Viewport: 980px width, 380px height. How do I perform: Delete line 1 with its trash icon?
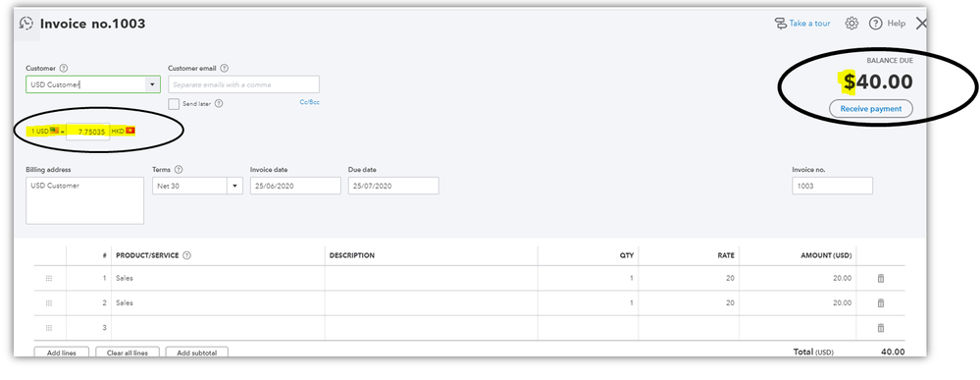click(881, 278)
